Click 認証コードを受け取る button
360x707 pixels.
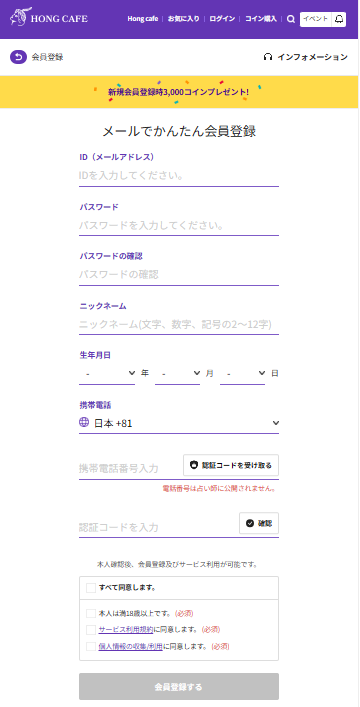point(231,465)
